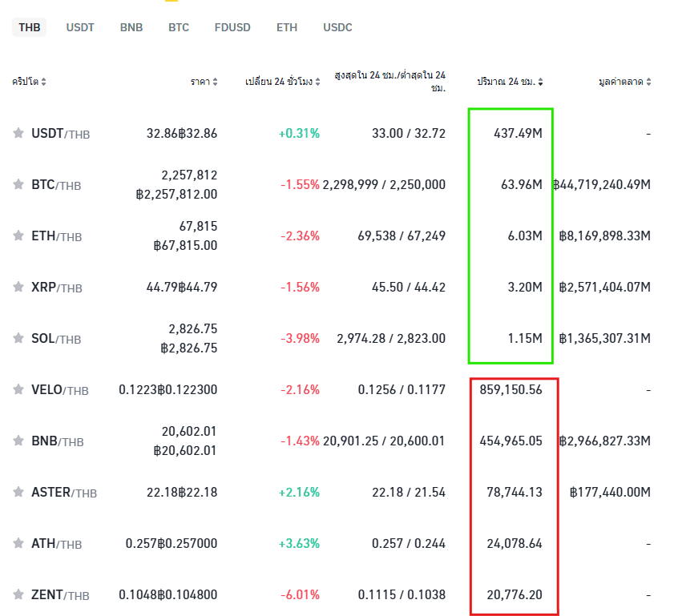Select the THB market tab
Viewport: 674px width, 616px height.
(x=29, y=27)
